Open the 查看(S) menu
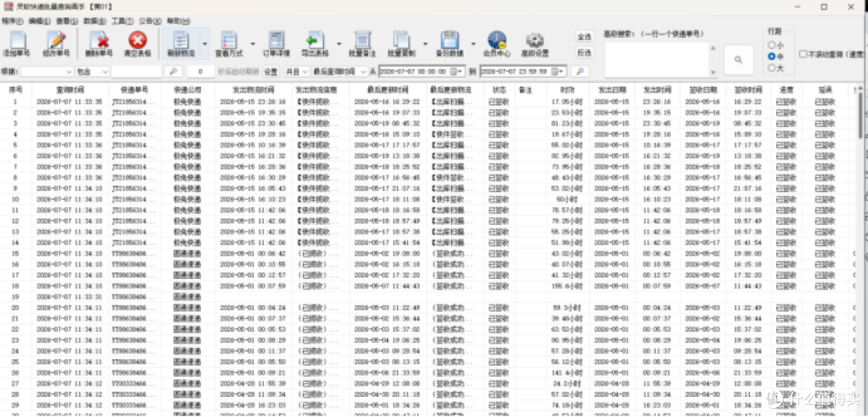 click(x=67, y=21)
